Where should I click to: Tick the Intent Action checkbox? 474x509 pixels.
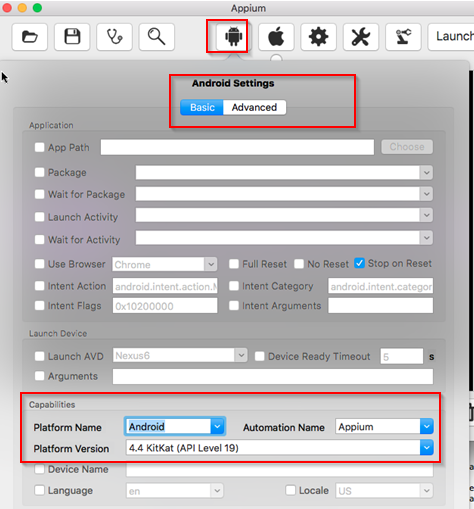pos(40,286)
